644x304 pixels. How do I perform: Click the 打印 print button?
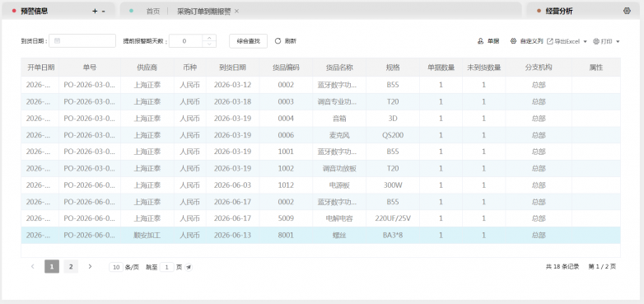pos(603,41)
